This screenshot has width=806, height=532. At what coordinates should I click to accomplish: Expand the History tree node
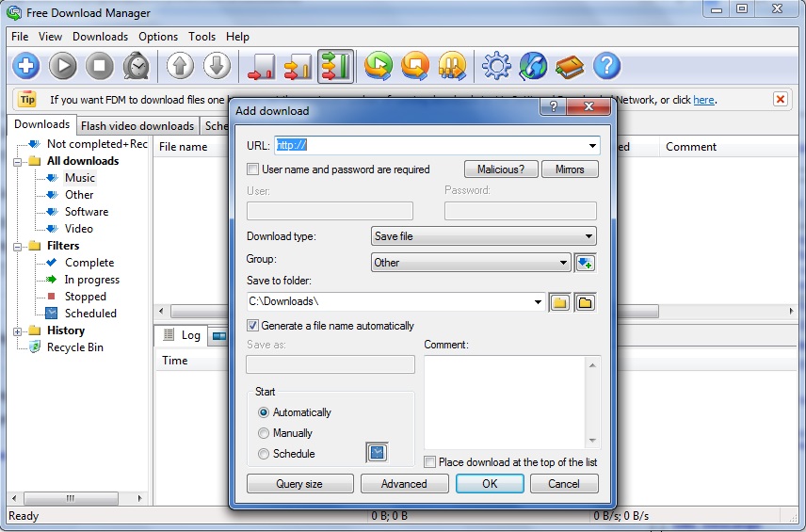18,331
